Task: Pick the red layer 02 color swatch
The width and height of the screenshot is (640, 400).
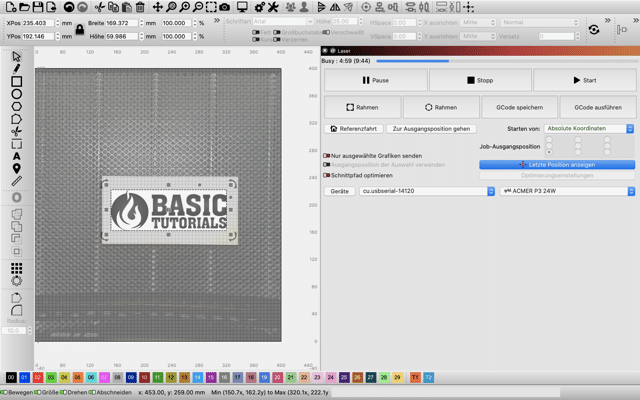Action: pos(37,378)
